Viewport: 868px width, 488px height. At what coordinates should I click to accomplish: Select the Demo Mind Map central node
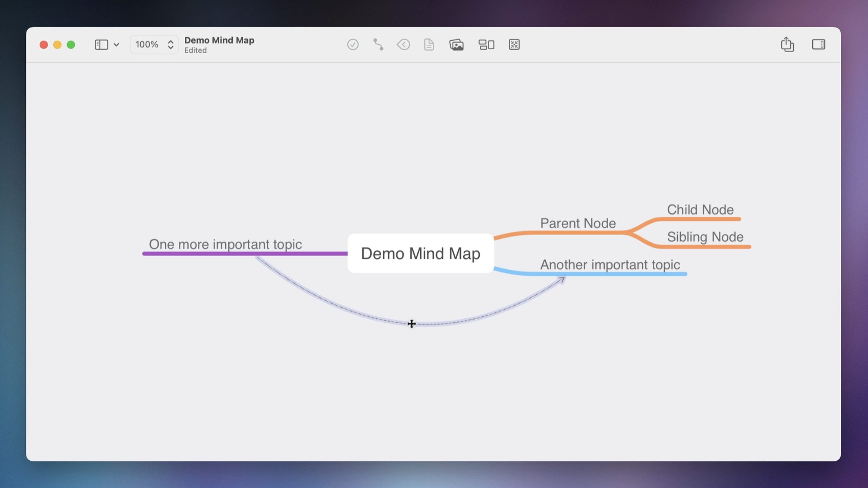(x=420, y=253)
